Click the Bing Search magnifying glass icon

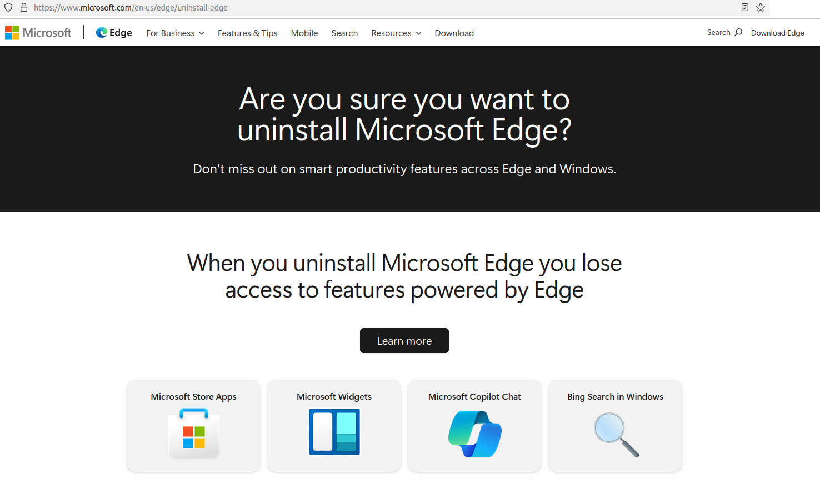616,435
